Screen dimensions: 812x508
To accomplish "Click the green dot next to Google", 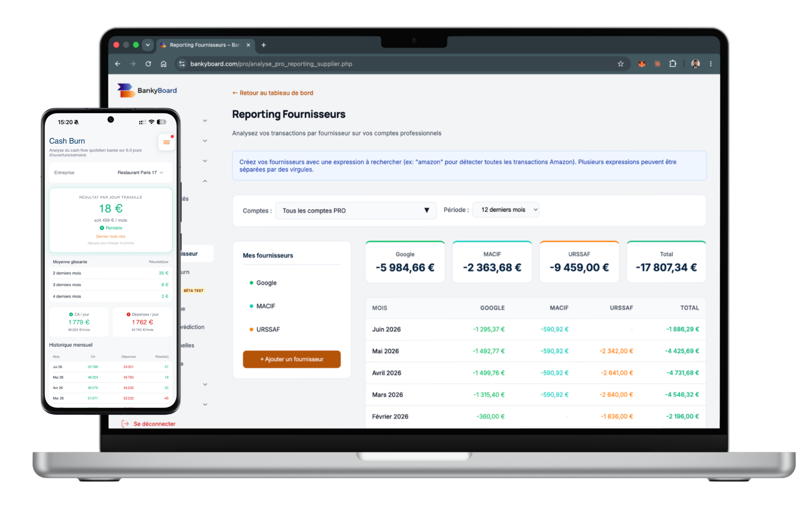I will point(251,283).
